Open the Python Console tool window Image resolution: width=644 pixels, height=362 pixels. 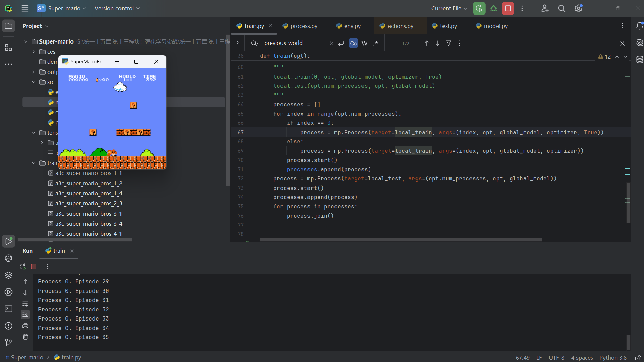(8, 258)
